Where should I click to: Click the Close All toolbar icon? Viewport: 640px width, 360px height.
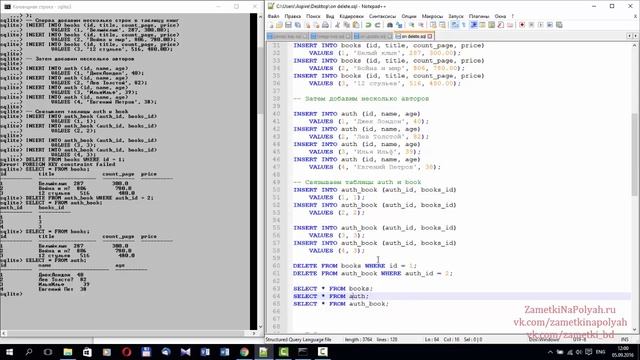coord(316,25)
